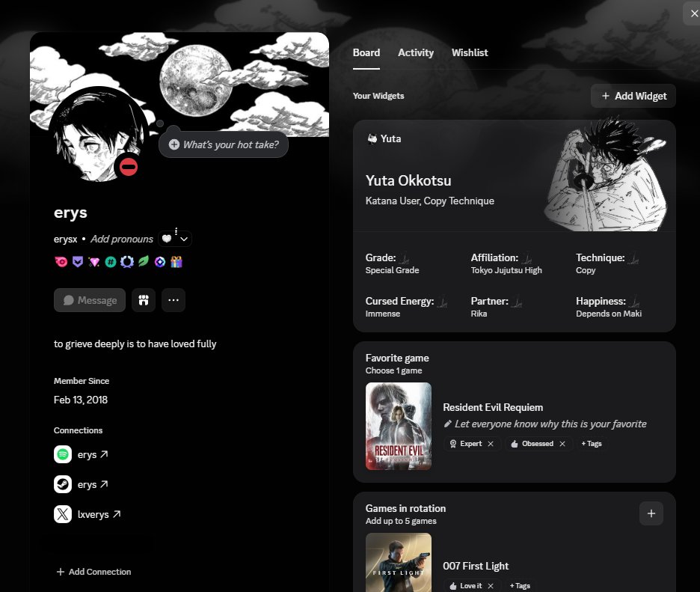
Task: Click the What's your hot take field
Action: 224,144
